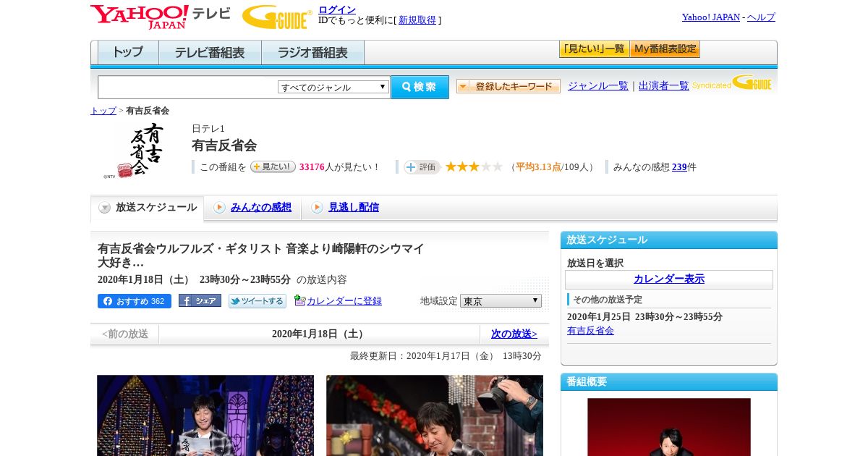This screenshot has height=456, width=868.
Task: Click play icon next to みんなの感想
Action: point(219,208)
